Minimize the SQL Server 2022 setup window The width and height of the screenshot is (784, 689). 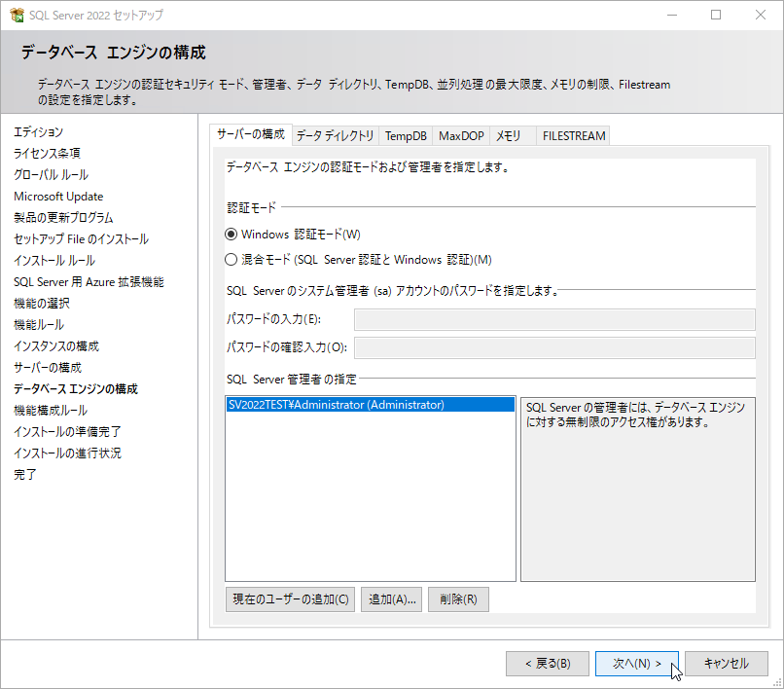(x=672, y=15)
